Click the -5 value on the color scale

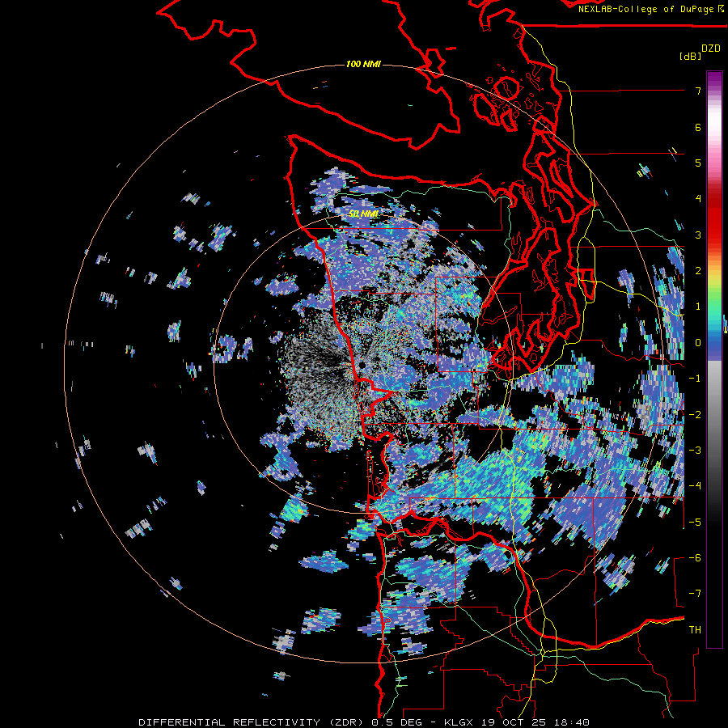[695, 523]
